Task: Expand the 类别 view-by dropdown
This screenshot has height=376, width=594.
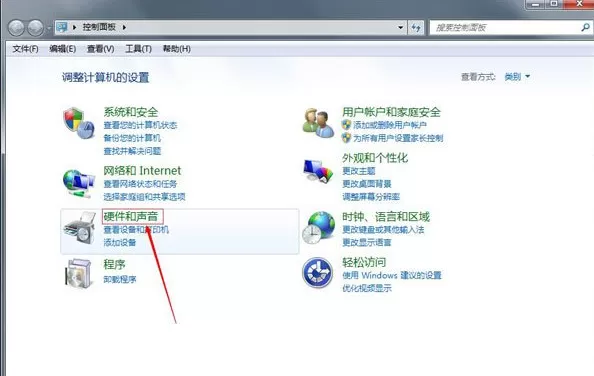Action: [x=517, y=77]
